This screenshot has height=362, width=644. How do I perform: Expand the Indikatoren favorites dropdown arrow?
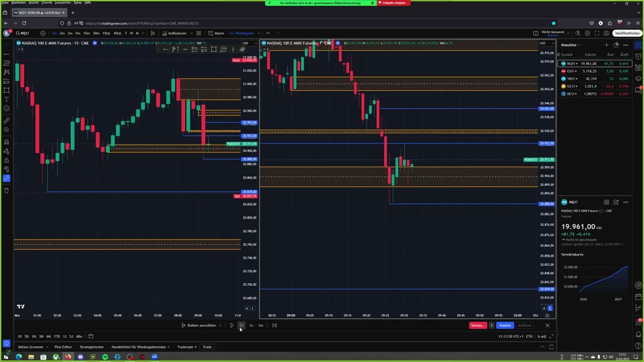[191, 33]
